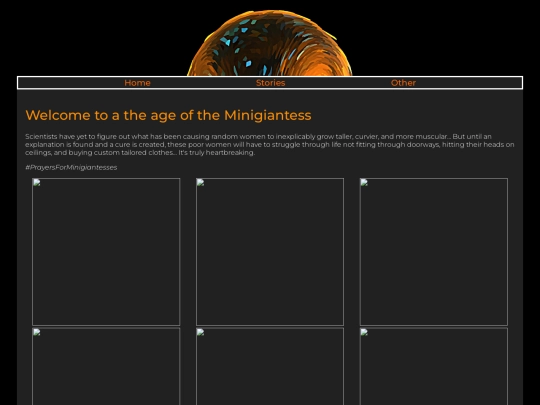
Task: Open right thumbnail in second row
Action: pyautogui.click(x=434, y=366)
